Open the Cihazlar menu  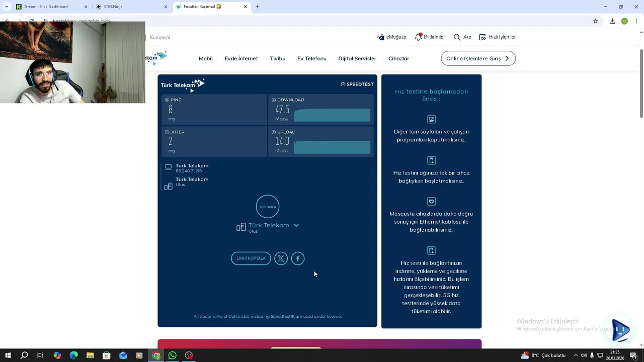(x=399, y=58)
